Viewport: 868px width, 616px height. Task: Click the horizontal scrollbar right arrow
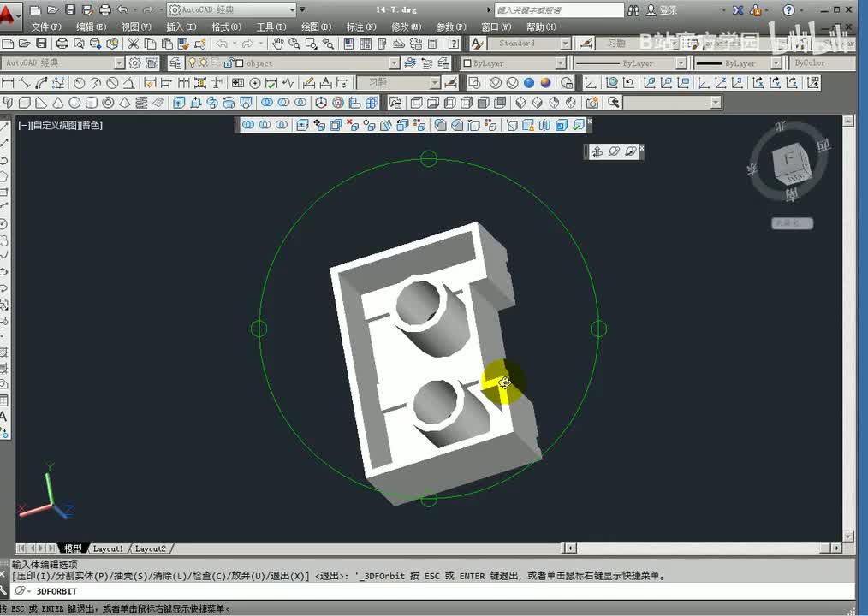point(836,548)
